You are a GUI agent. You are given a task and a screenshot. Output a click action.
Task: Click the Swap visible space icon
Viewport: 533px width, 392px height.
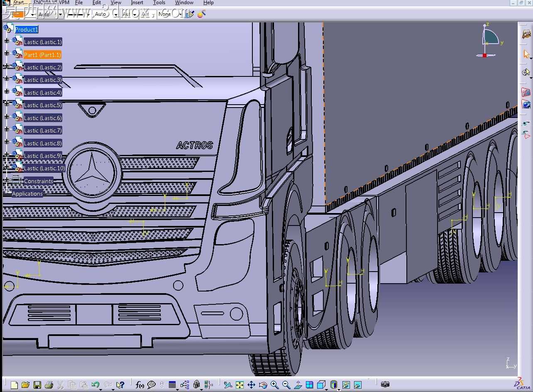tap(358, 385)
